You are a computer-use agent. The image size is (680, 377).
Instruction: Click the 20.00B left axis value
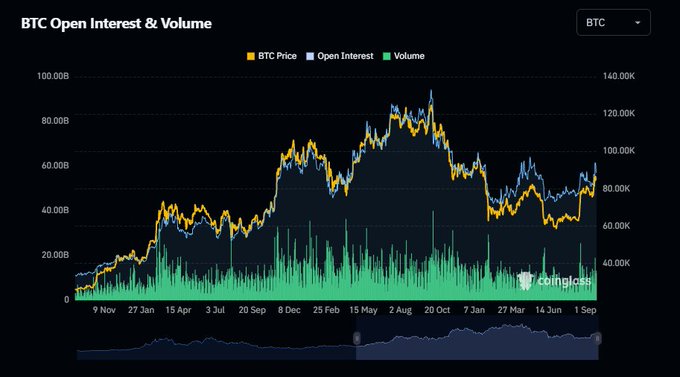[55, 255]
